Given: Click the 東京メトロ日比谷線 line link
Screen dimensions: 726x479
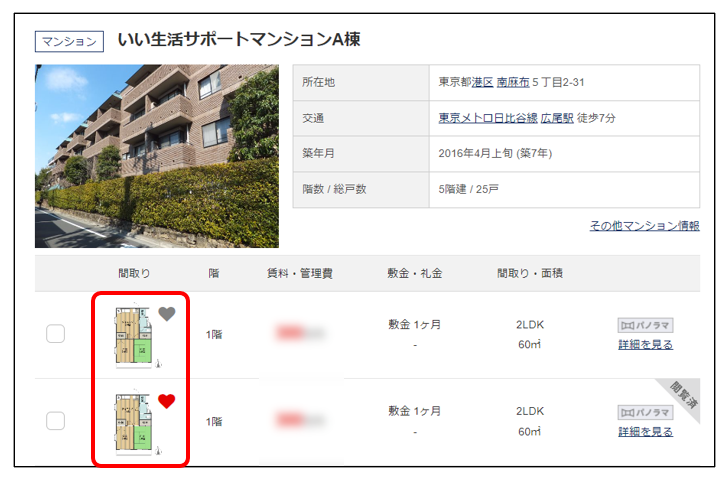Looking at the screenshot, I should (487, 118).
